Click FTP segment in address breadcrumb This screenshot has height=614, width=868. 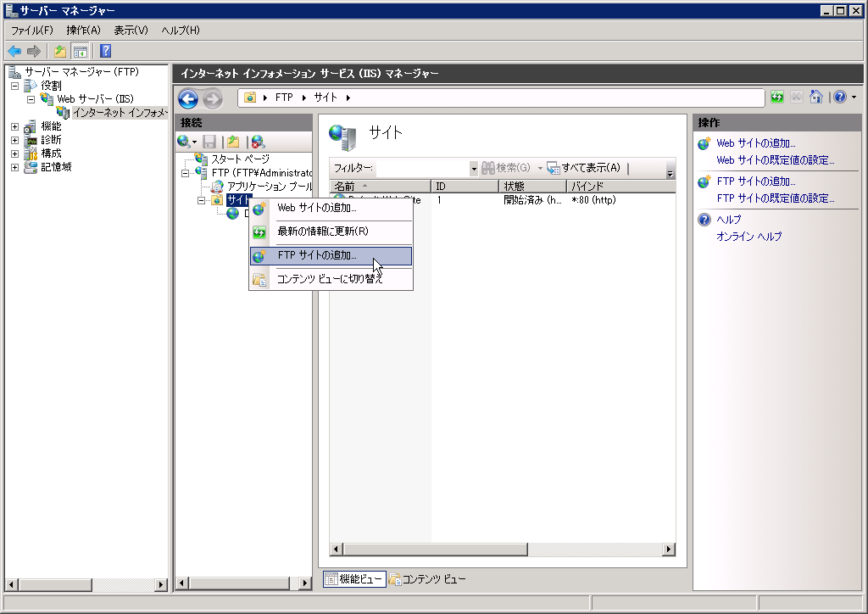[x=284, y=98]
